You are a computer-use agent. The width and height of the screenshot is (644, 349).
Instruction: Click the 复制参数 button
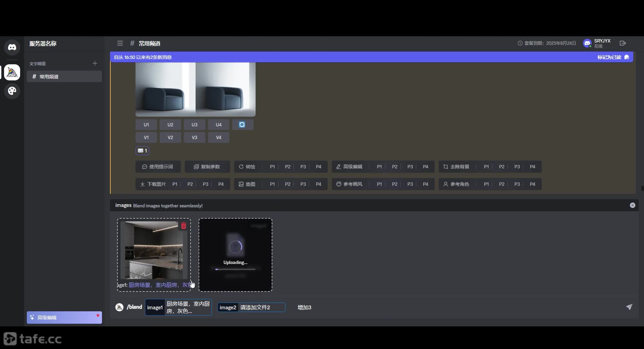pyautogui.click(x=207, y=167)
